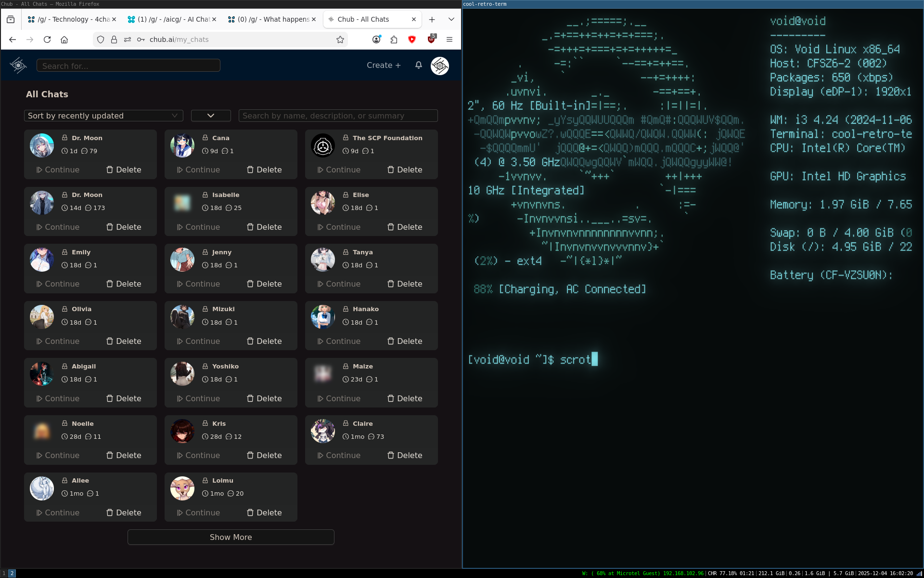This screenshot has width=924, height=578.
Task: Click the Create + link
Action: click(384, 65)
